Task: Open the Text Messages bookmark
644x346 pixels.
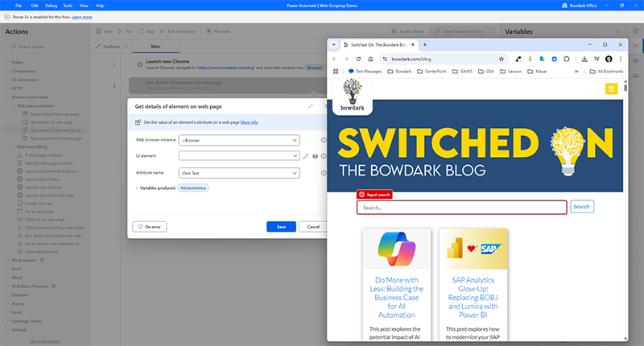Action: tap(365, 71)
